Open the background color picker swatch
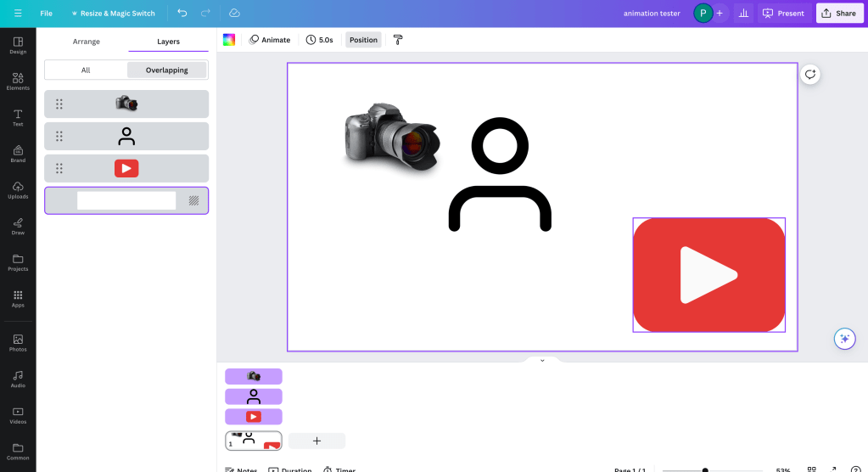 click(228, 40)
